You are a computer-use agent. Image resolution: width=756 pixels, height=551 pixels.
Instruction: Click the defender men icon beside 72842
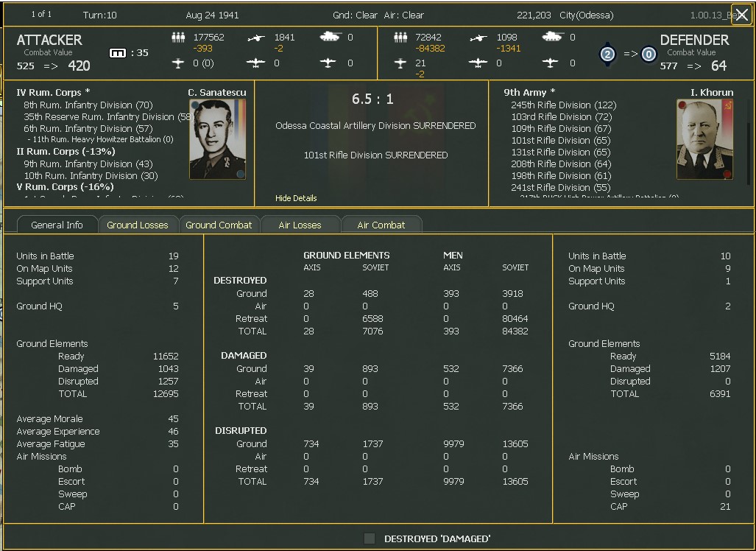400,37
